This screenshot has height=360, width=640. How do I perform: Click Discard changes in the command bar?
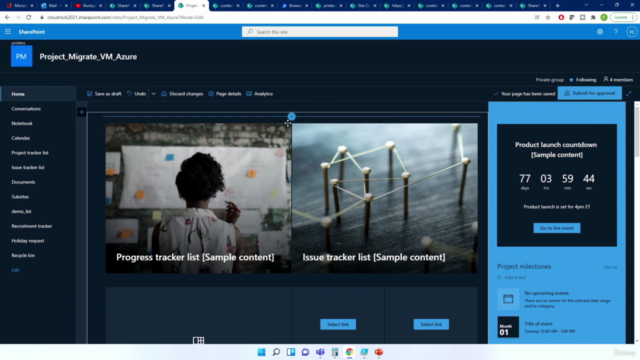(x=182, y=94)
